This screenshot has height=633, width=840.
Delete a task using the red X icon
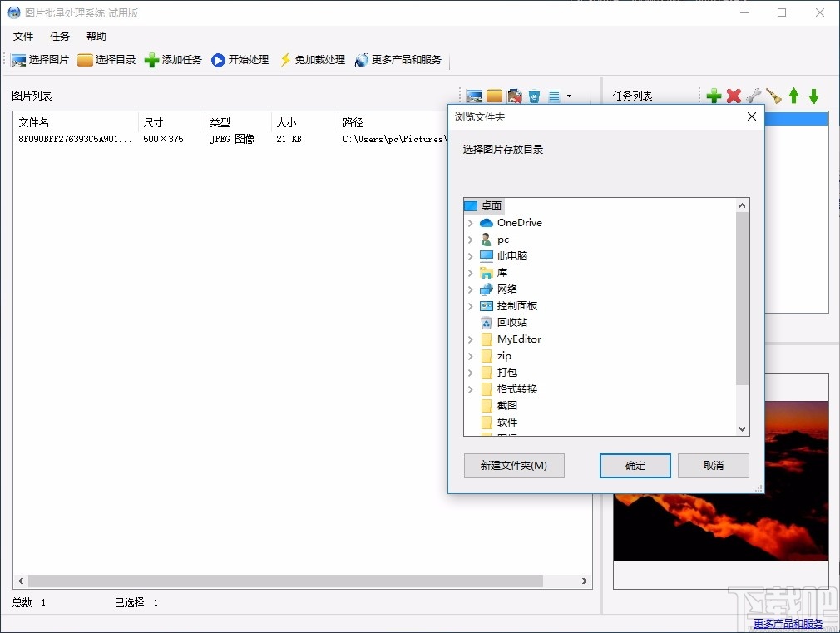tap(734, 95)
